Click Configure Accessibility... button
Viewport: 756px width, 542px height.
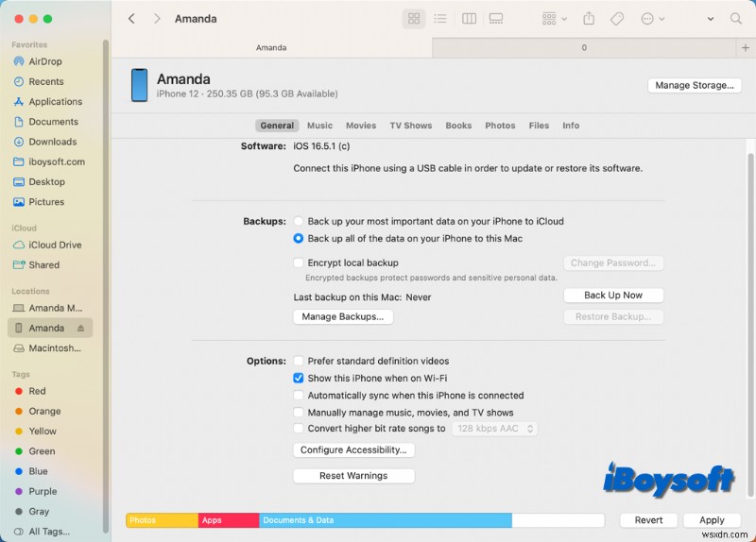(353, 450)
